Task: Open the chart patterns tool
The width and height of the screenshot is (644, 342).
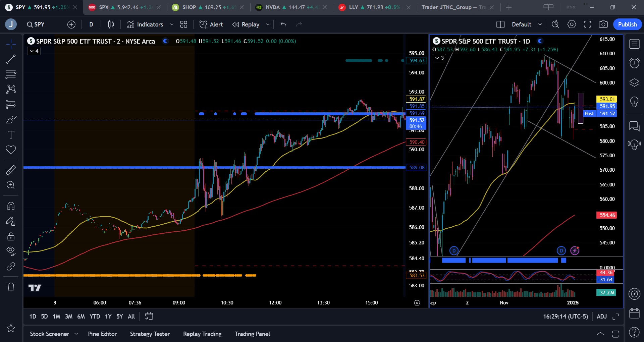Action: [x=11, y=89]
